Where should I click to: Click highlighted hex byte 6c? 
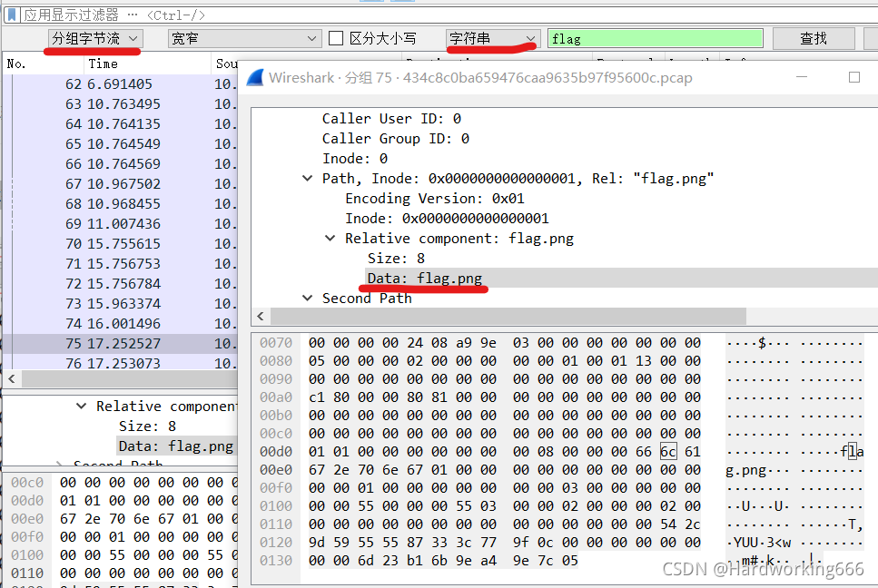coord(668,452)
